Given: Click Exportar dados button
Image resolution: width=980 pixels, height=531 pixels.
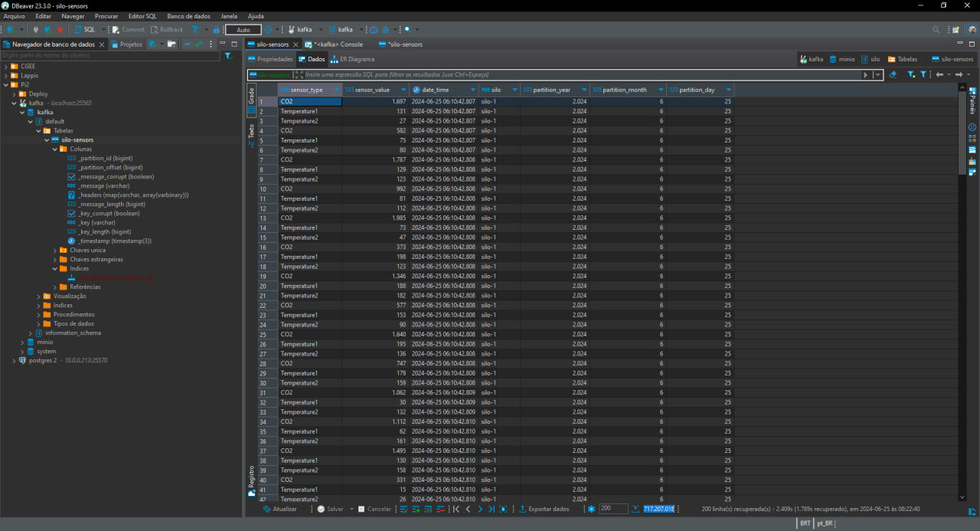Looking at the screenshot, I should pyautogui.click(x=544, y=509).
